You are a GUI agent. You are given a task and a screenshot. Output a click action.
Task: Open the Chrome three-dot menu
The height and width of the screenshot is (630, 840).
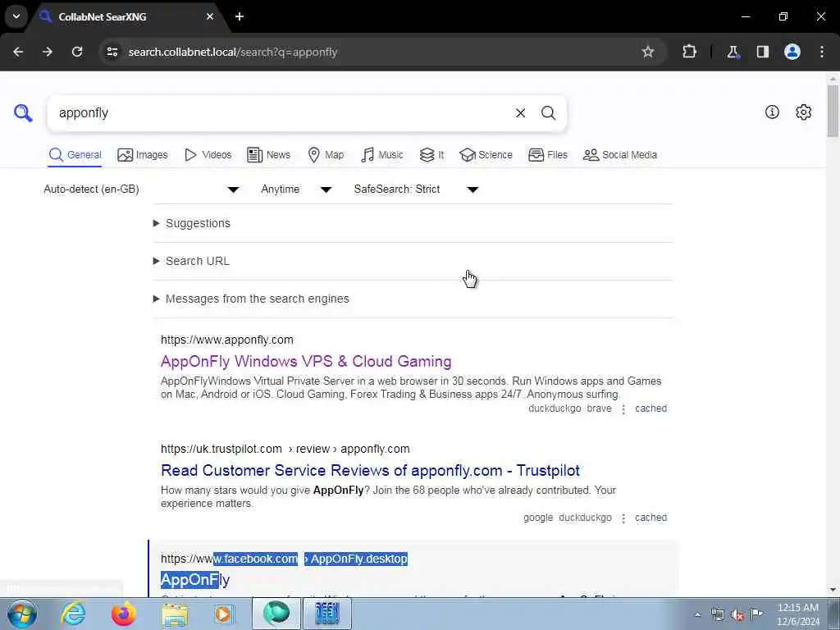point(822,52)
